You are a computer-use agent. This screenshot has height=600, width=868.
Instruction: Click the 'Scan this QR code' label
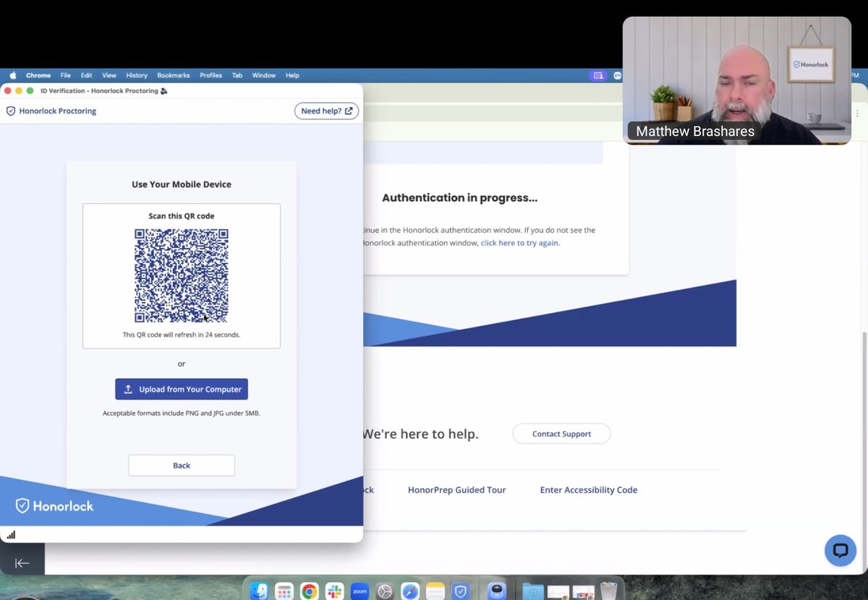tap(182, 216)
